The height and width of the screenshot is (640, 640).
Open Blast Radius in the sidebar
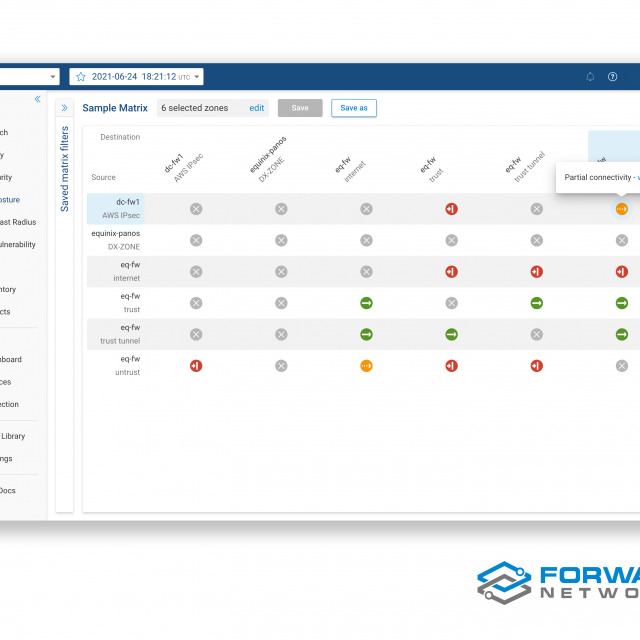[18, 222]
